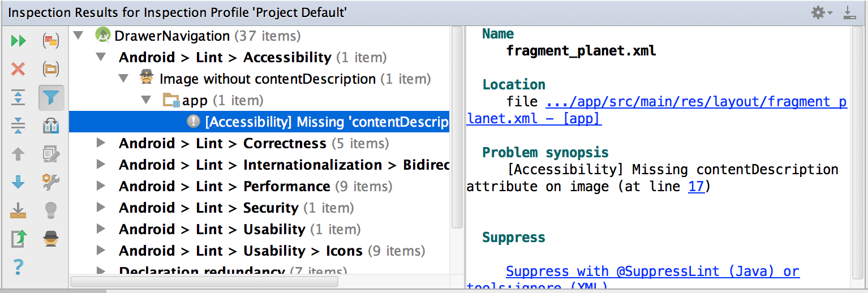Go to next problem with blue down arrow

coord(19,182)
